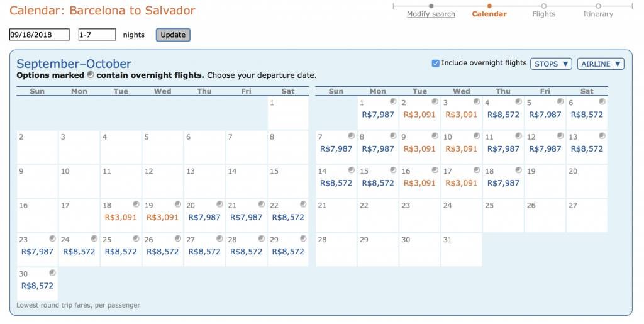
Task: Click the progress dot above Itinerary step
Action: 598,6
